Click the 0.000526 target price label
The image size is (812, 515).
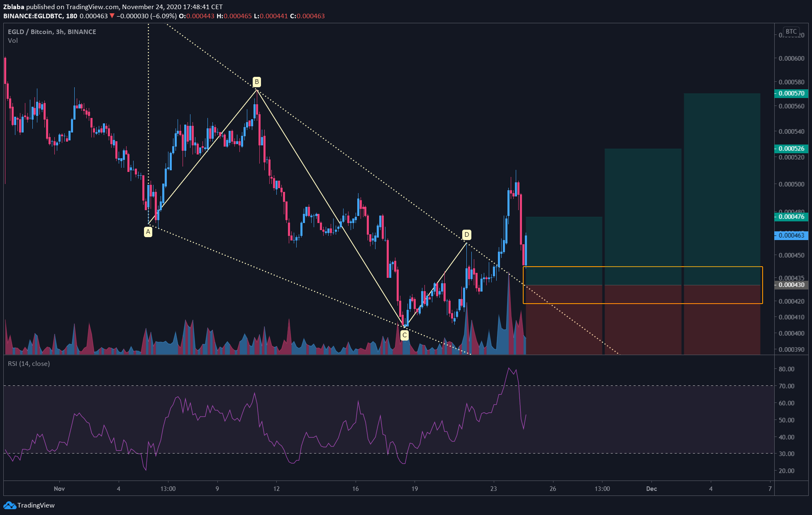click(x=791, y=149)
